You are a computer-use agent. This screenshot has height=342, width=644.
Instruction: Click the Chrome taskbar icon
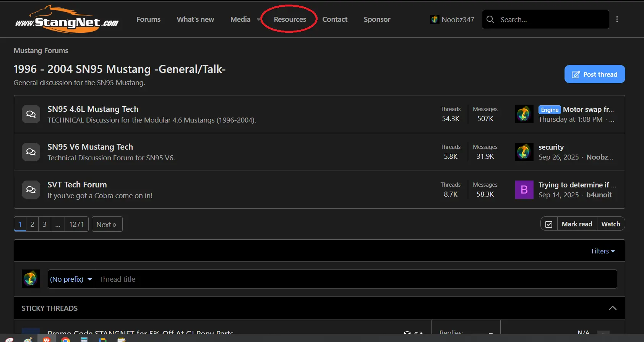[x=65, y=339]
